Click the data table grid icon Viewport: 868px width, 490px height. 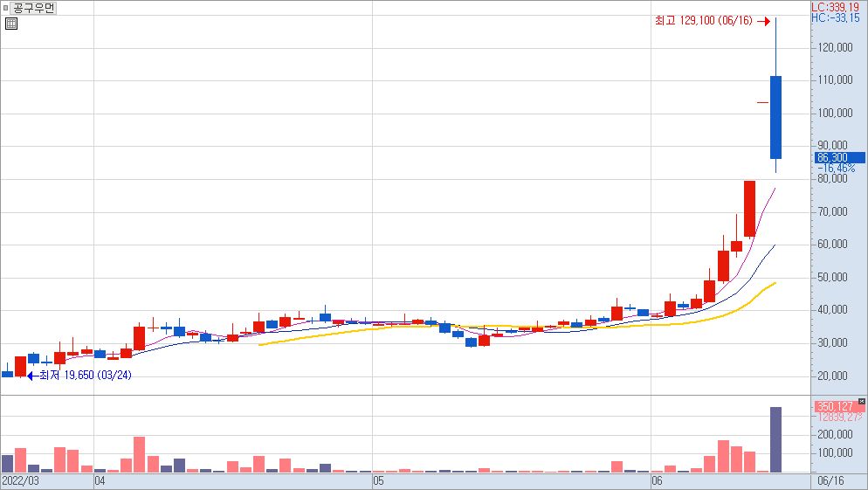click(x=11, y=24)
